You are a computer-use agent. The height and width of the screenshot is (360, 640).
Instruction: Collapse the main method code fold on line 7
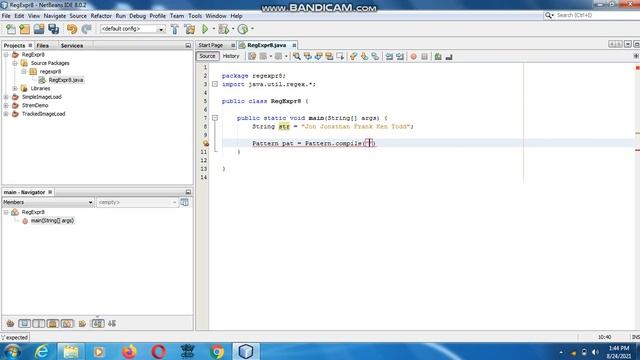point(215,118)
